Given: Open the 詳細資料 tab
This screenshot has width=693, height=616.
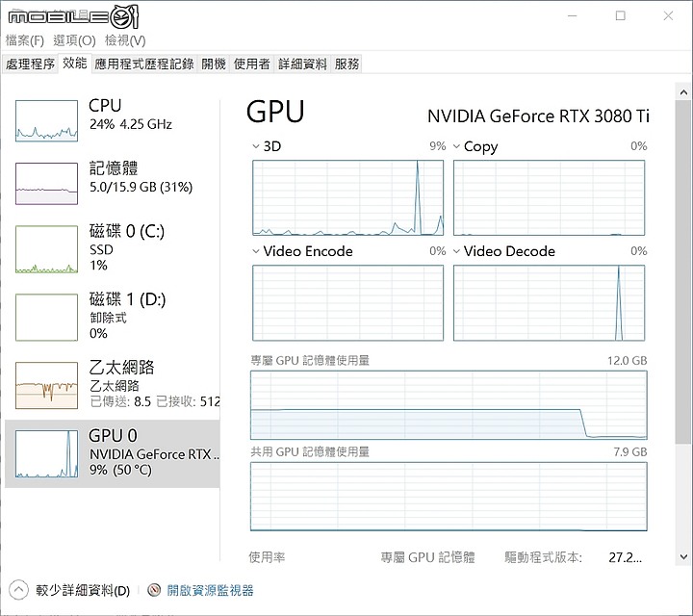Looking at the screenshot, I should pos(302,64).
